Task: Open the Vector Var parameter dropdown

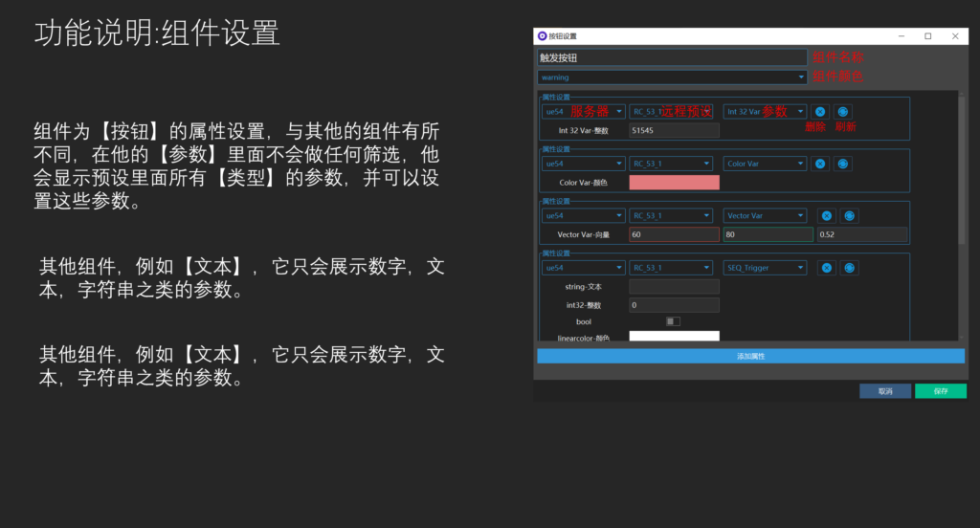Action: pyautogui.click(x=765, y=215)
